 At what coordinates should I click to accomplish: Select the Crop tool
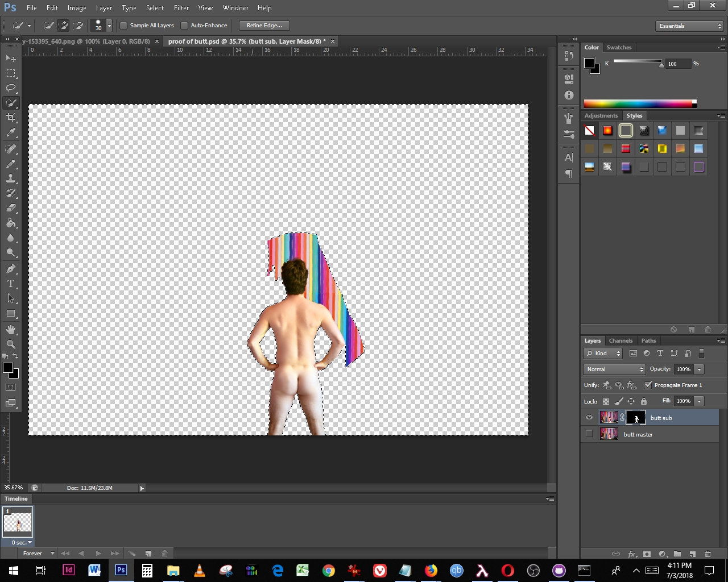[x=11, y=118]
